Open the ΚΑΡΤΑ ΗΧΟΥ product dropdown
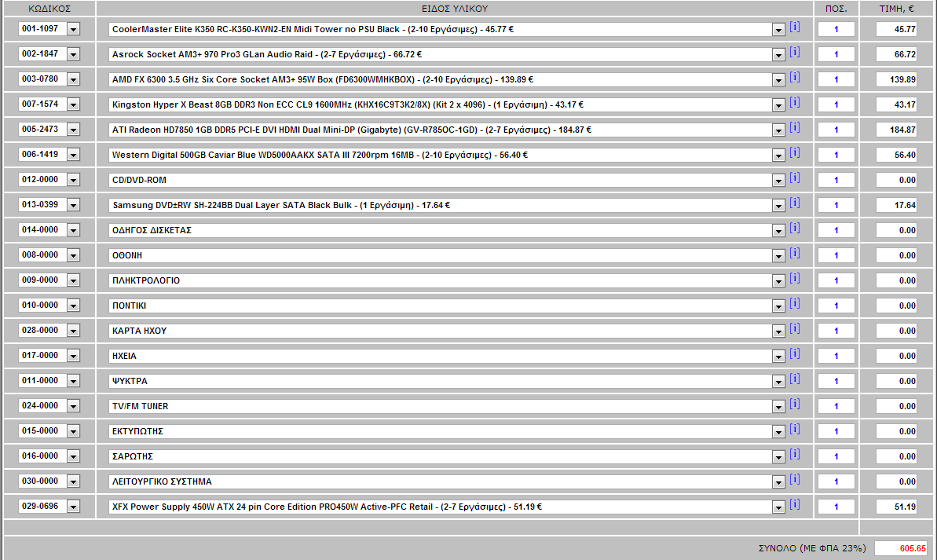 [x=778, y=331]
